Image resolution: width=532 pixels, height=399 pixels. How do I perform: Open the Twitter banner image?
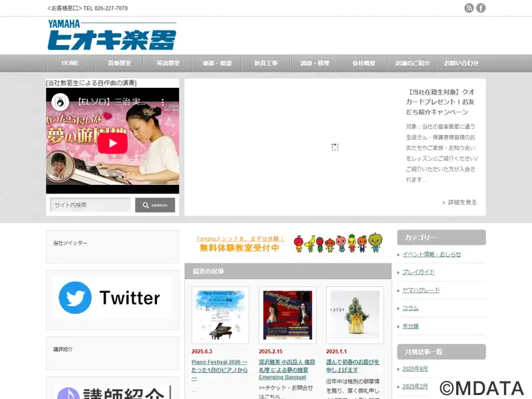pos(112,297)
